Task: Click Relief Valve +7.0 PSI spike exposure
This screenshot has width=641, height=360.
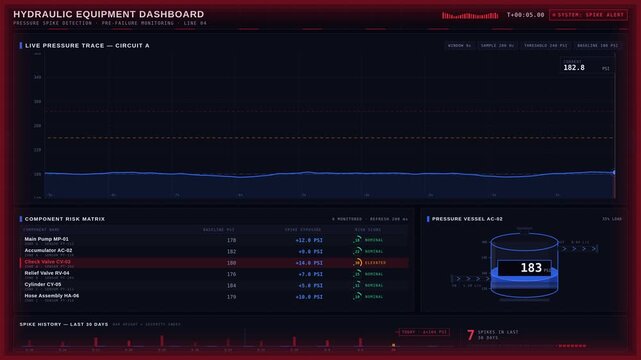Action: pyautogui.click(x=310, y=274)
